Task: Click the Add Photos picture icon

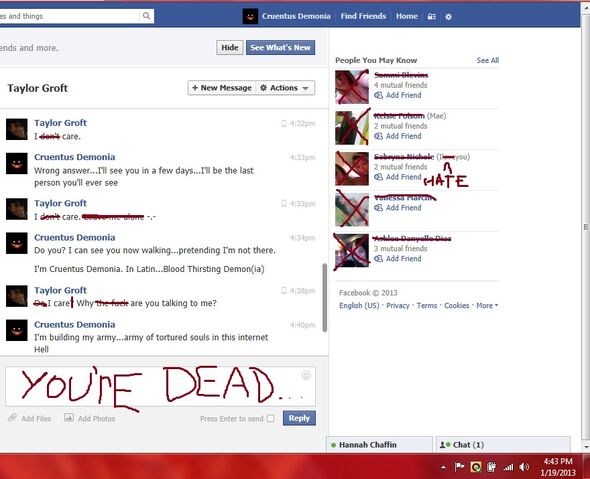Action: point(69,418)
